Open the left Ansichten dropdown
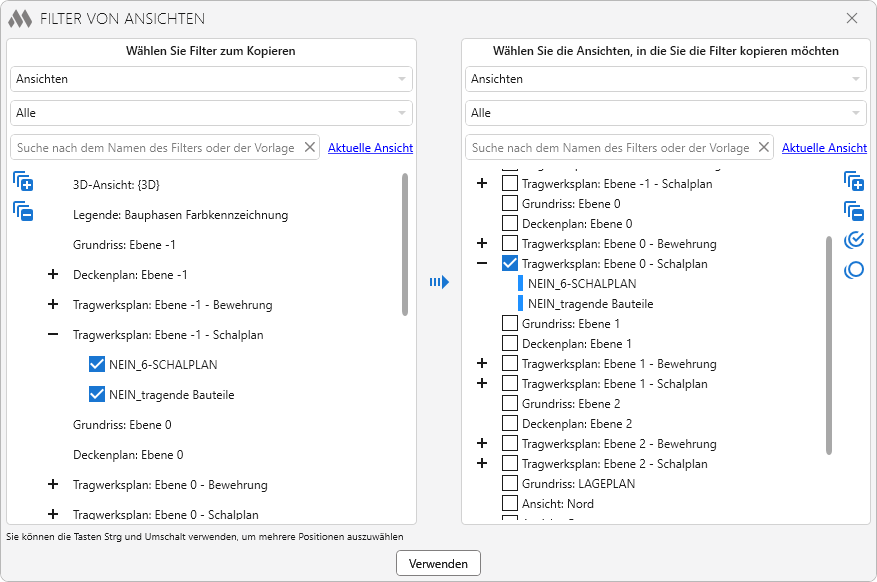This screenshot has height=582, width=877. pos(211,79)
